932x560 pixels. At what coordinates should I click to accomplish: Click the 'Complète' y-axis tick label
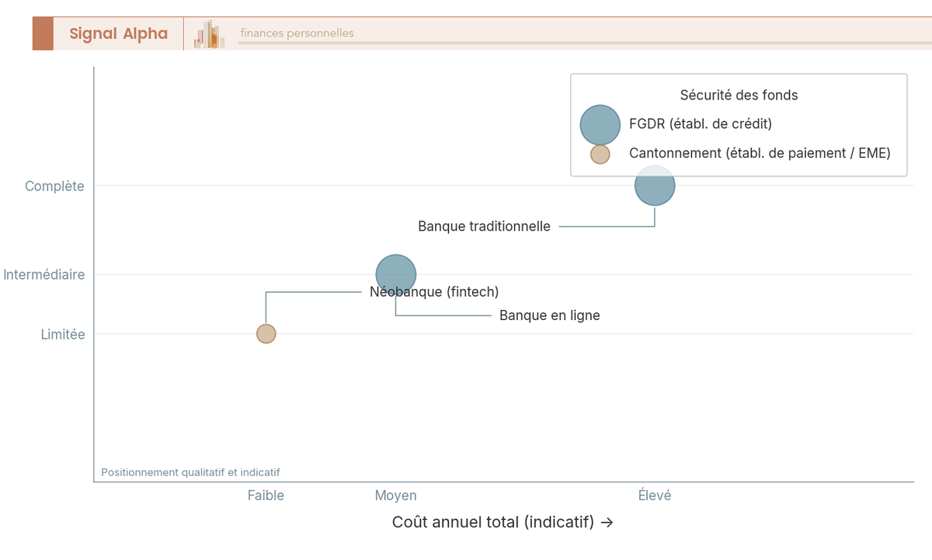click(x=54, y=186)
